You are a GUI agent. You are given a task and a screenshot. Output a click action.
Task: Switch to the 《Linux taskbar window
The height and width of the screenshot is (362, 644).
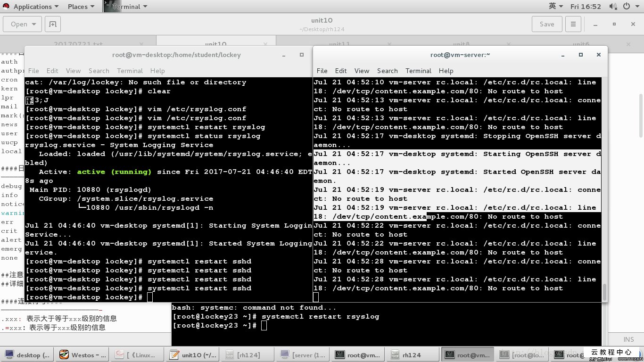pos(138,355)
